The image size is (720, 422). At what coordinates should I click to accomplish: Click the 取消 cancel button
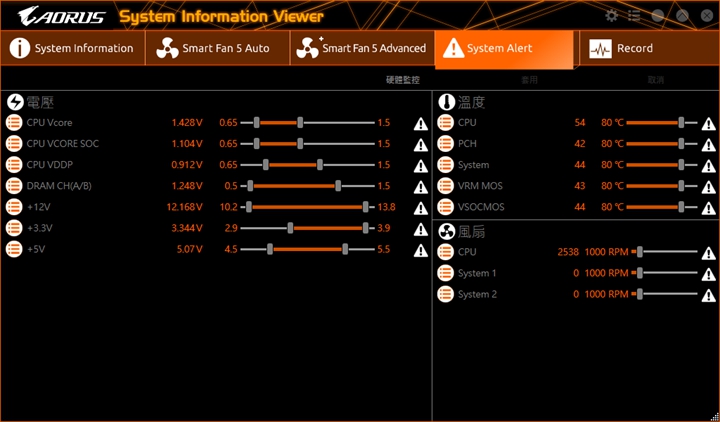pos(656,80)
